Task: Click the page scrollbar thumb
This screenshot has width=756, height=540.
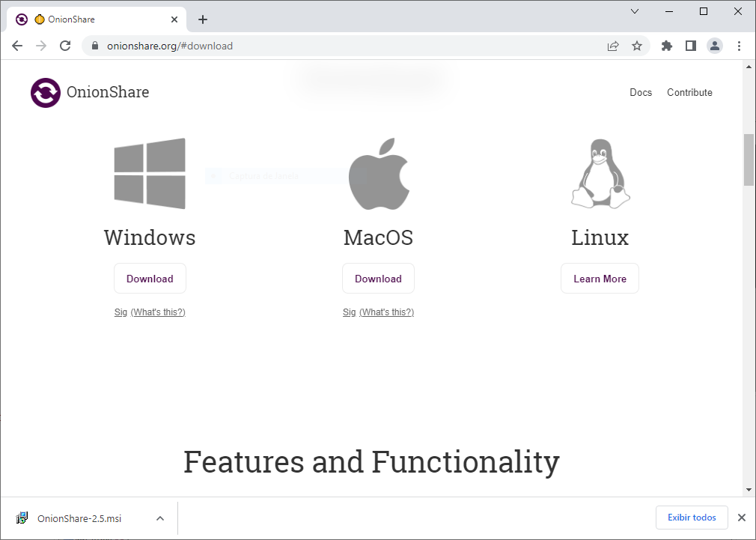Action: pos(749,160)
